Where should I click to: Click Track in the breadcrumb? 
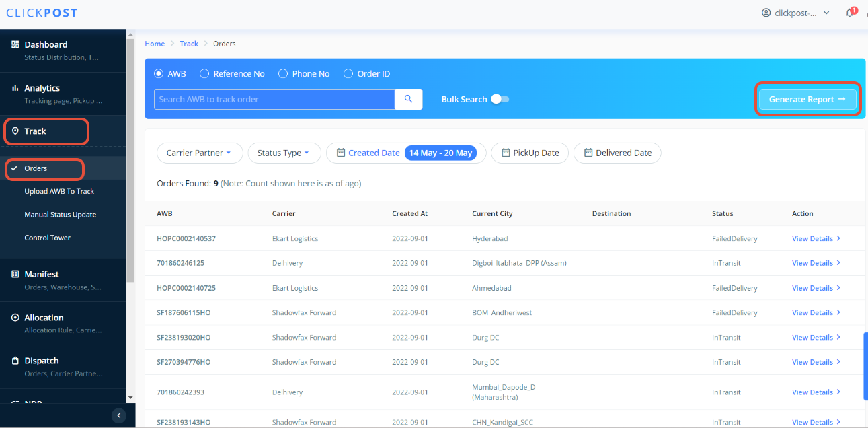(189, 44)
